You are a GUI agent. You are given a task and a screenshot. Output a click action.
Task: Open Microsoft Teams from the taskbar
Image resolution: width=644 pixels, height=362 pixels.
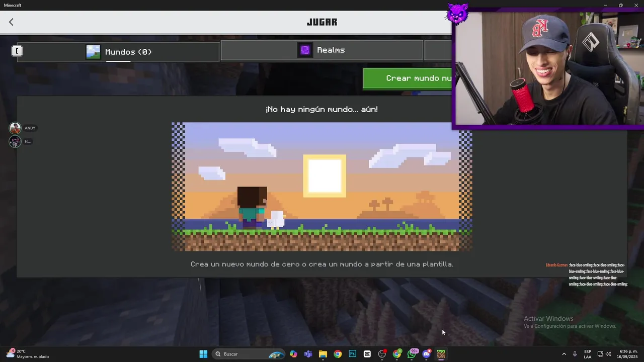click(308, 354)
